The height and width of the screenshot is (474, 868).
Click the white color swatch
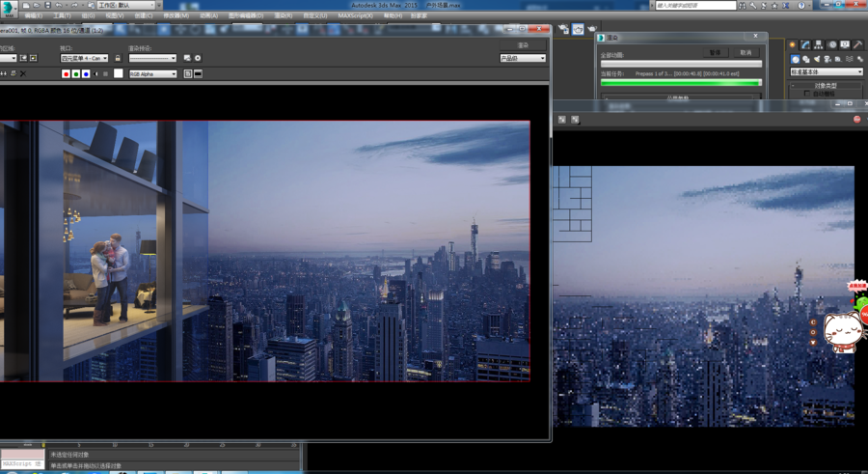(118, 73)
